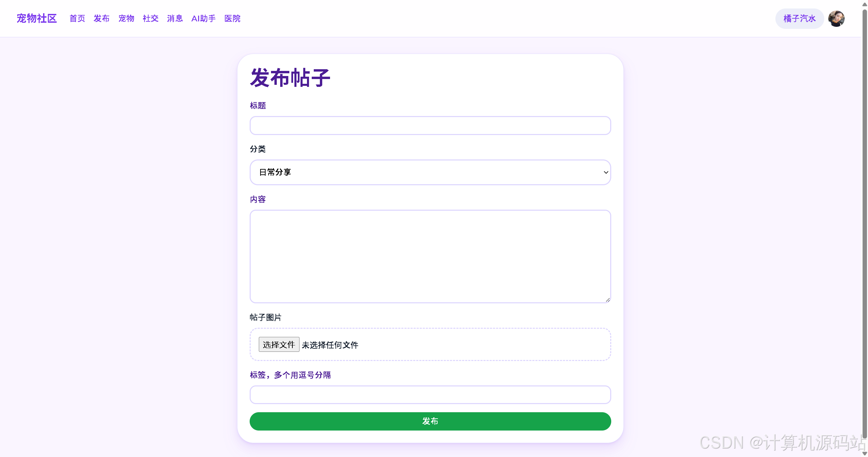Click the 标签，多个用逗号分隔 label
The height and width of the screenshot is (457, 868).
point(290,375)
